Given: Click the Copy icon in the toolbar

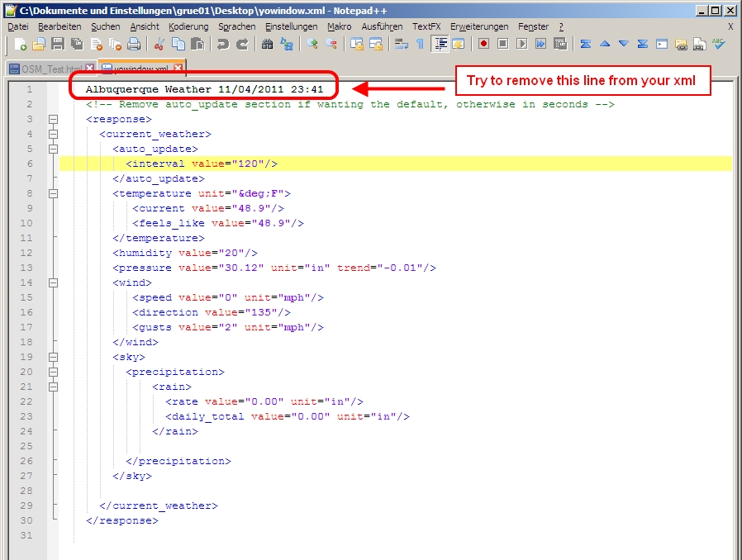Looking at the screenshot, I should point(178,44).
